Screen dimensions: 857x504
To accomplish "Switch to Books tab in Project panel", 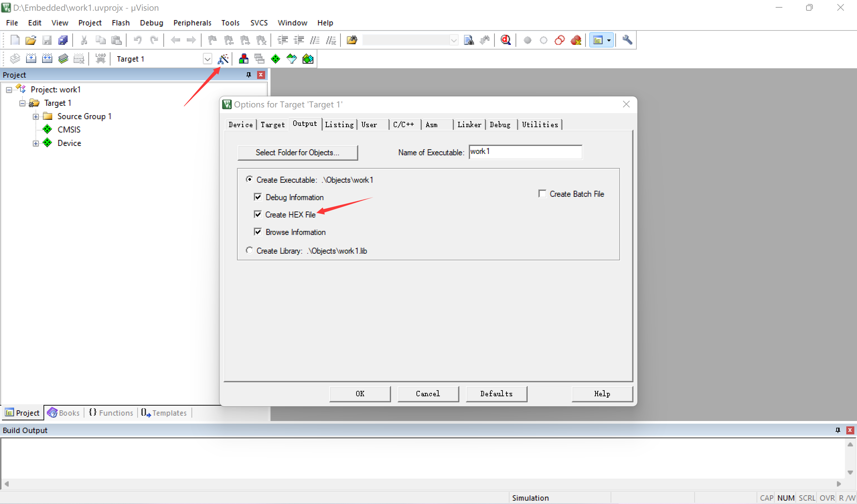I will [x=64, y=413].
